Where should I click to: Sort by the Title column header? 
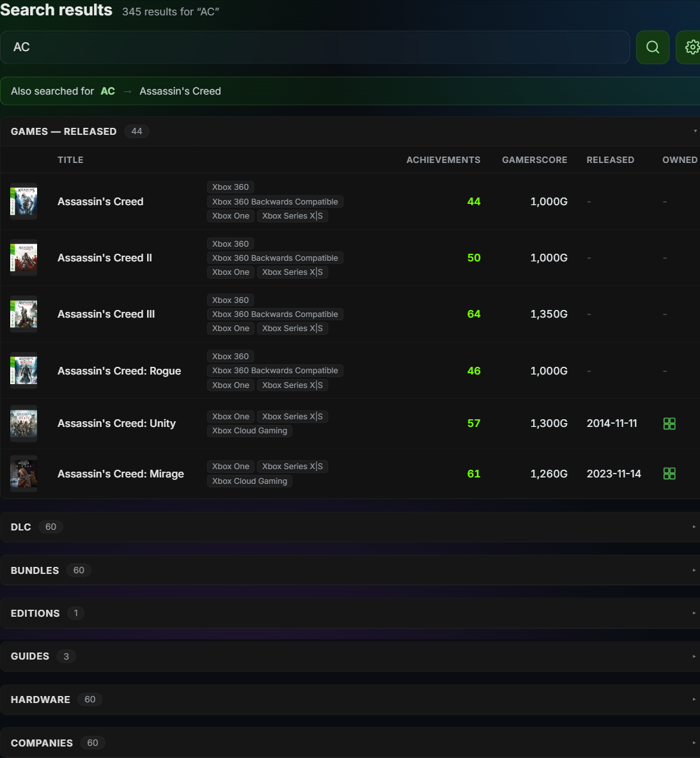click(x=70, y=160)
